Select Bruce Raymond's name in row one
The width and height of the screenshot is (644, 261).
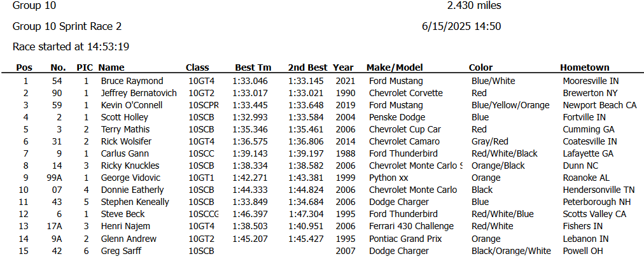click(132, 81)
